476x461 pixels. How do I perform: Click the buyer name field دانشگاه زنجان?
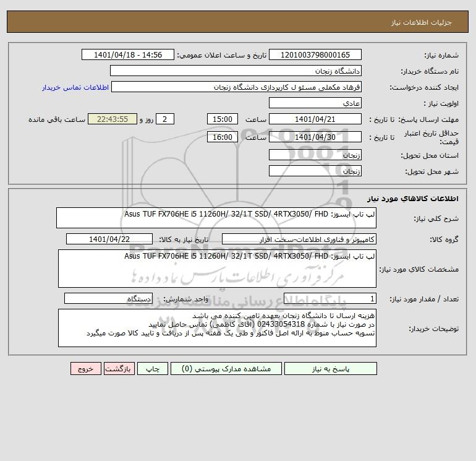236,71
